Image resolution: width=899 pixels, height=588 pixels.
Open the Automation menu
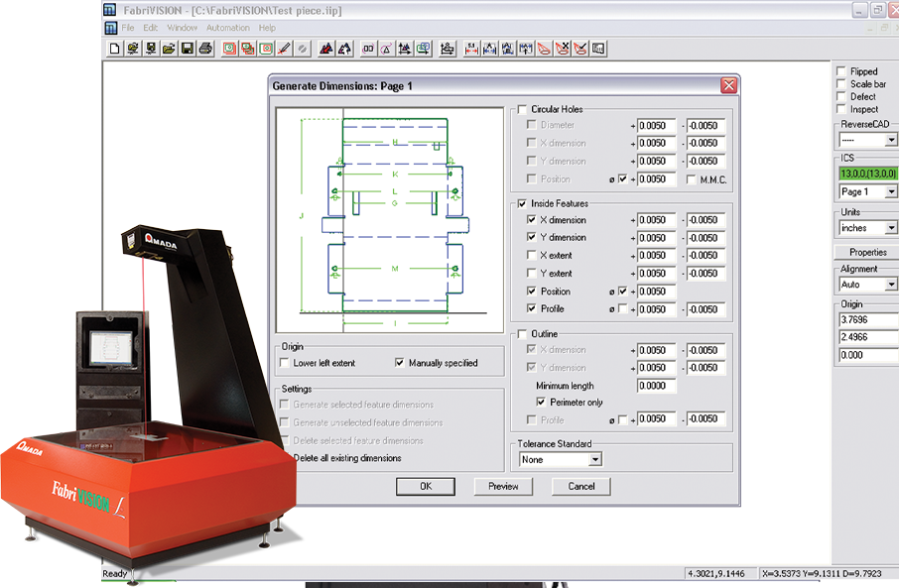coord(228,27)
